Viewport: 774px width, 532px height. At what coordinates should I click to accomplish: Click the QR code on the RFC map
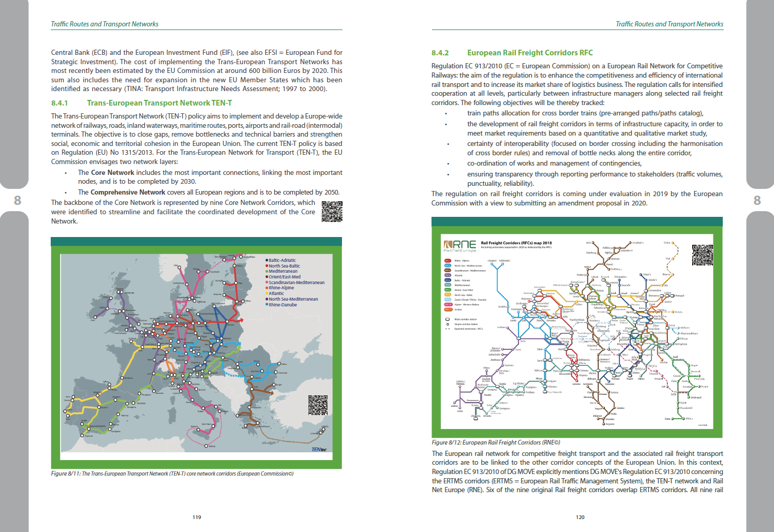pos(702,255)
